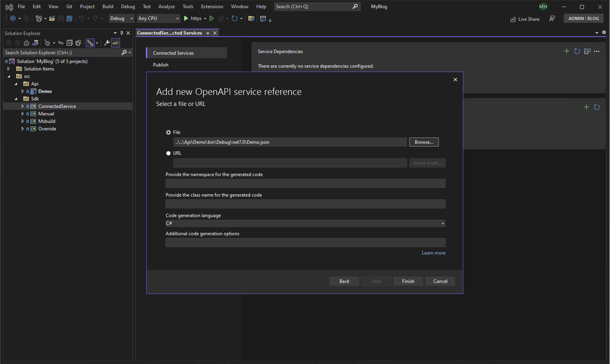610x364 pixels.
Task: Expand the Demo project node
Action: [x=22, y=91]
